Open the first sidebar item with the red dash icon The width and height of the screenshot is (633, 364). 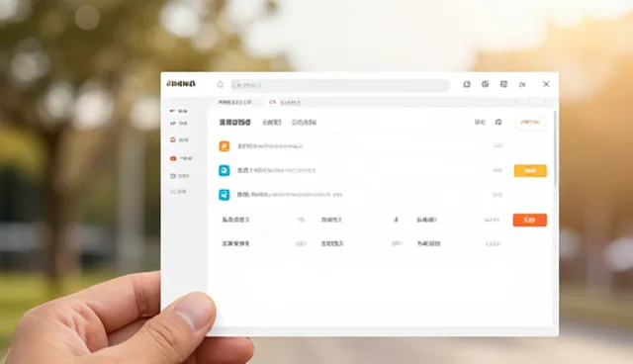point(178,111)
